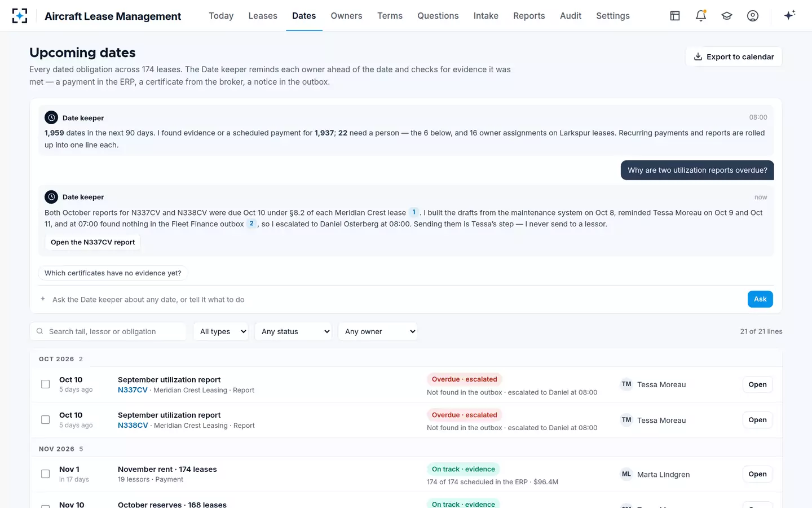This screenshot has width=812, height=508.
Task: Click the plus icon in ask field
Action: point(43,299)
